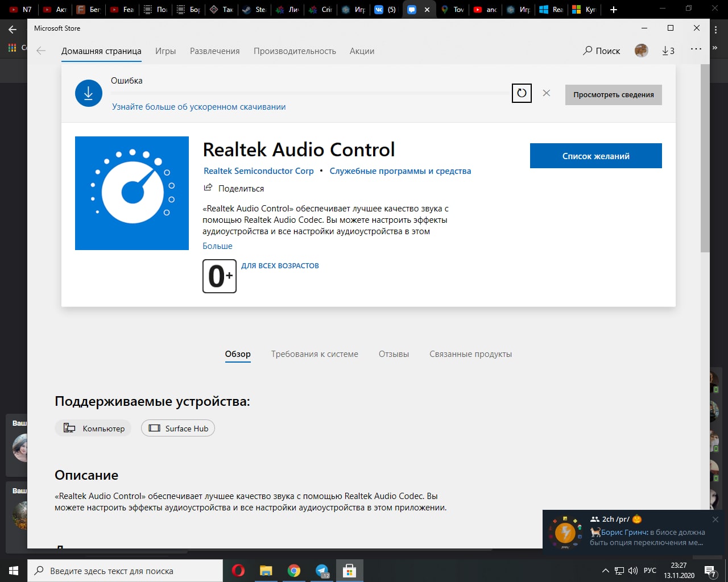
Task: Click the taskbar search box
Action: click(125, 571)
